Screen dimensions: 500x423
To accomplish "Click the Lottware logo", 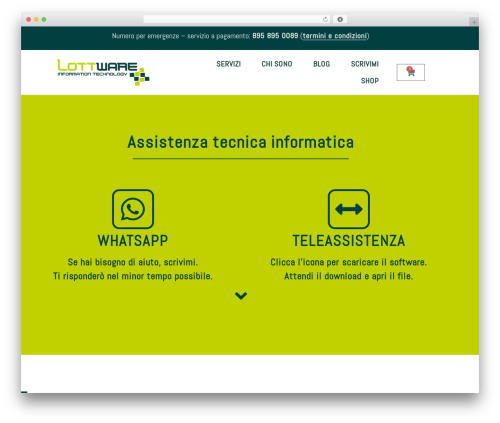I will (103, 72).
